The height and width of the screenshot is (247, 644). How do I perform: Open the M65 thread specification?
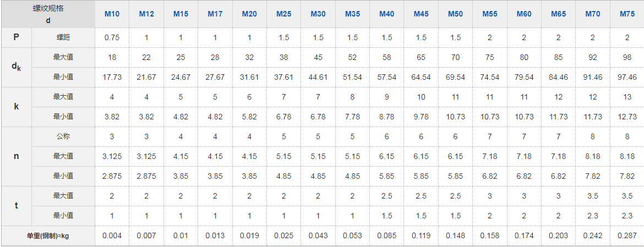(x=558, y=14)
